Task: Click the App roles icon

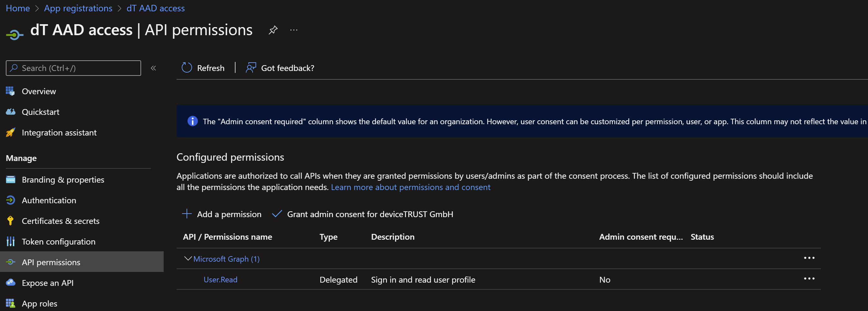Action: pyautogui.click(x=10, y=303)
